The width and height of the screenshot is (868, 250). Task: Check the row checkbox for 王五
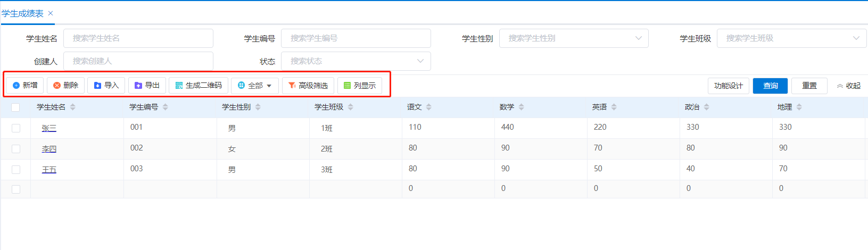click(16, 170)
